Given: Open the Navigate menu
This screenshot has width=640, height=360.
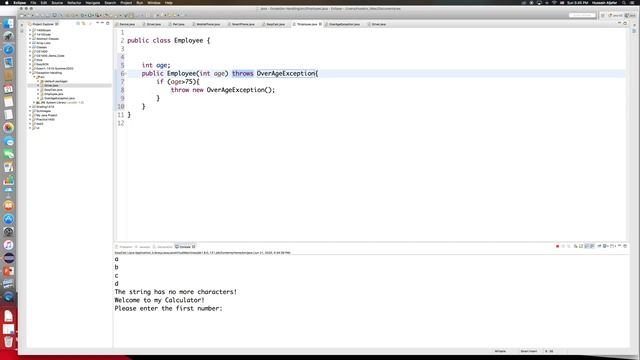Looking at the screenshot, I should 93,2.
